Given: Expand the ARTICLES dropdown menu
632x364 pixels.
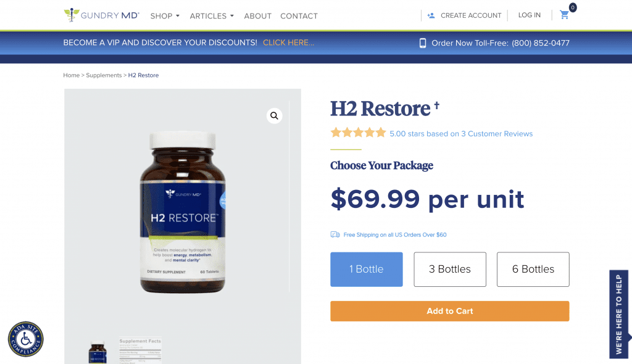Looking at the screenshot, I should [212, 16].
